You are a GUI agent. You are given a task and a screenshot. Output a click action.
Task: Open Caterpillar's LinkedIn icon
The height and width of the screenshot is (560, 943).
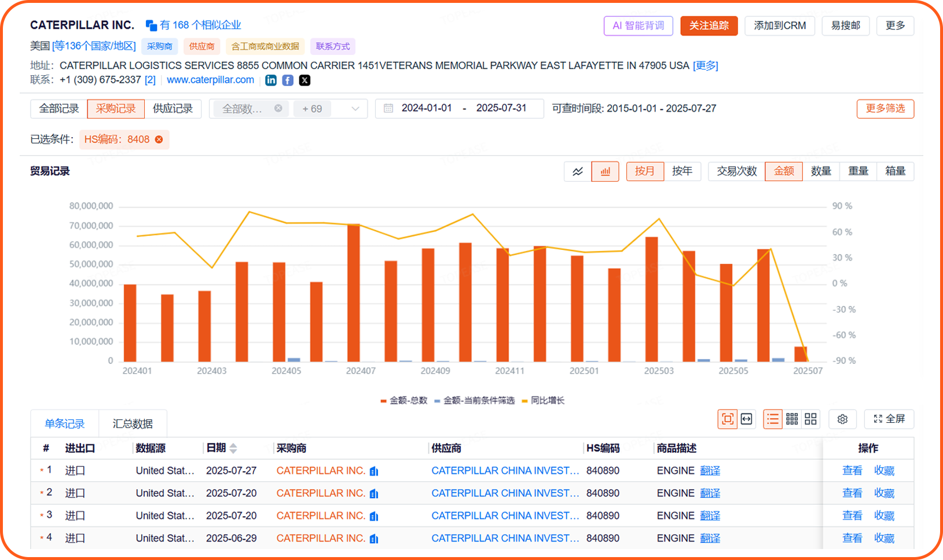(x=270, y=80)
